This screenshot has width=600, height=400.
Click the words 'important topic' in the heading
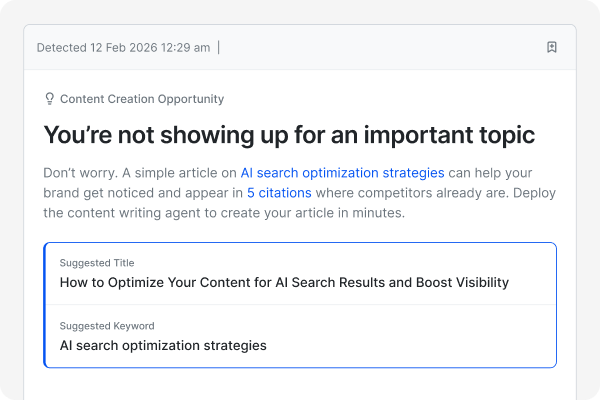[x=448, y=135]
